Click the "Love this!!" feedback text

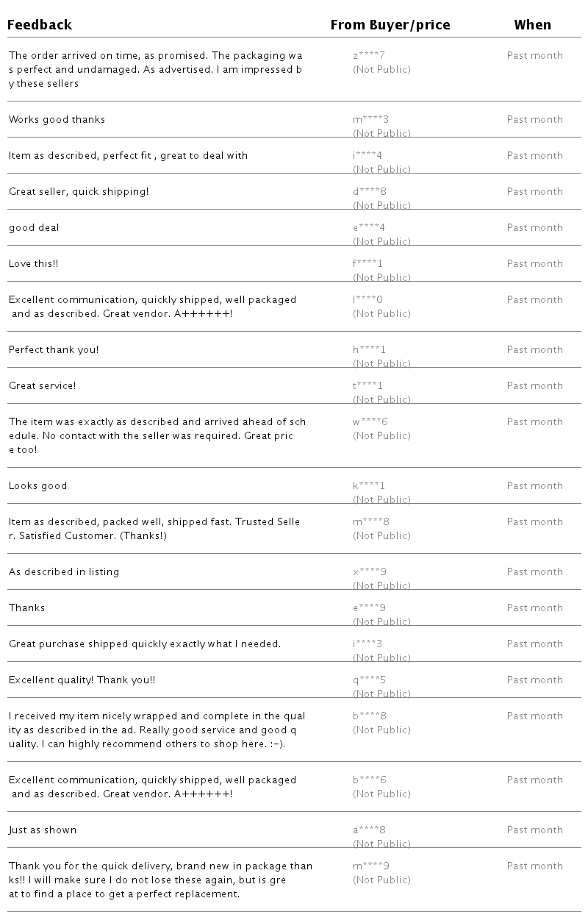[x=33, y=264]
